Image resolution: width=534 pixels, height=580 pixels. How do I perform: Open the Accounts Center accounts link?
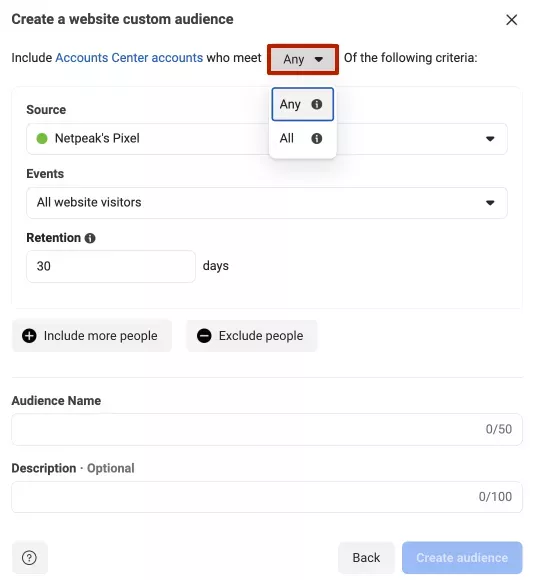129,58
